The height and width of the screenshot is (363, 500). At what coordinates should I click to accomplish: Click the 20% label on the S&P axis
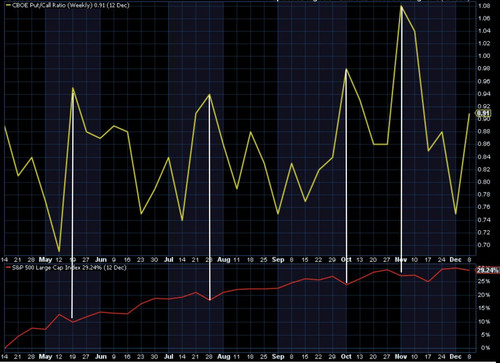coord(483,295)
